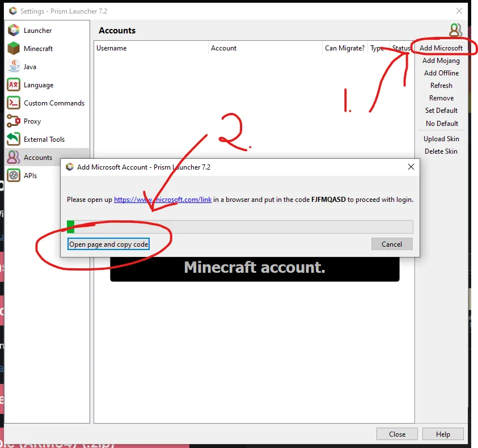Screen dimensions: 478x448
Task: Click Add Offline to create offline account
Action: click(x=441, y=73)
